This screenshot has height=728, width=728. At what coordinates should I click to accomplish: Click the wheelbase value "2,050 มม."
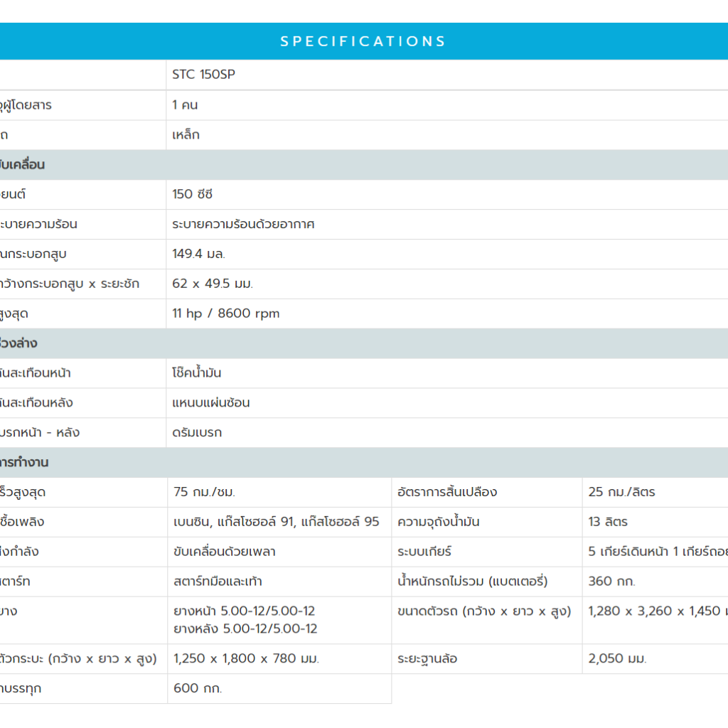pos(617,658)
